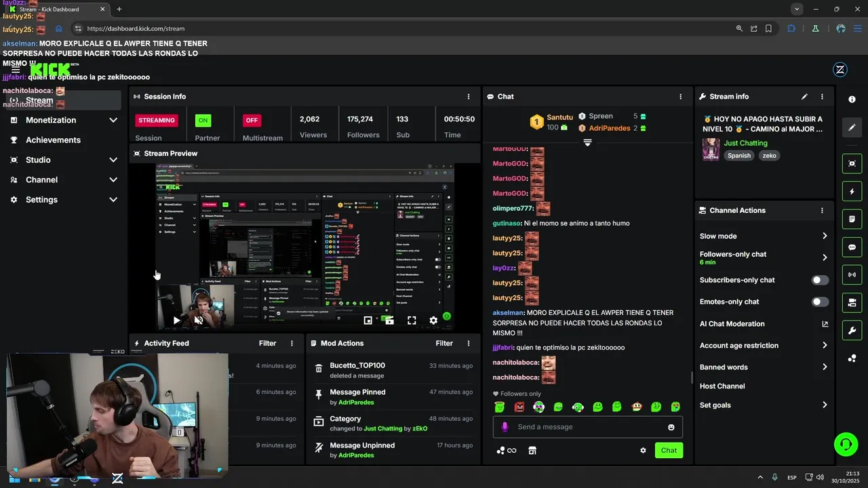Enter fullscreen on the stream preview
868x488 pixels.
pos(412,321)
